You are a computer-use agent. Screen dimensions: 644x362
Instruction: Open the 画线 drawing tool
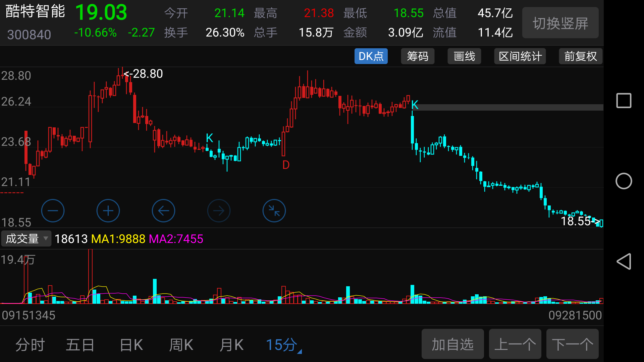[x=464, y=56]
